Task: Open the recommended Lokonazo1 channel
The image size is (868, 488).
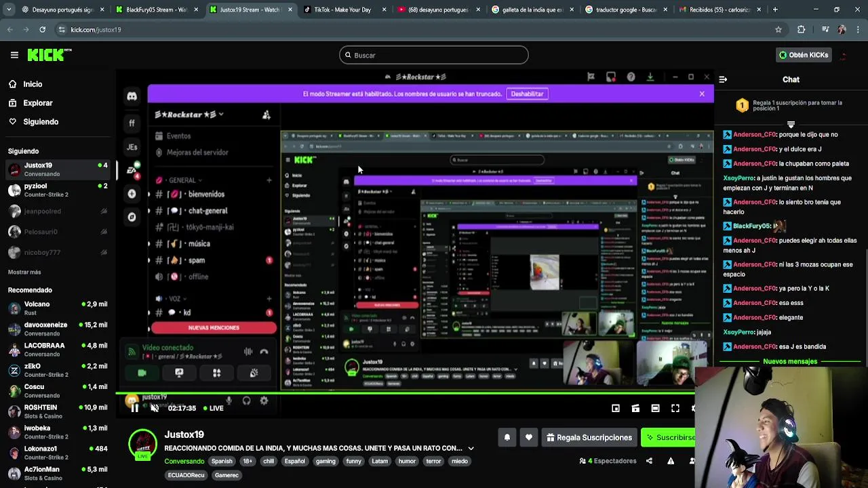Action: pyautogui.click(x=57, y=453)
